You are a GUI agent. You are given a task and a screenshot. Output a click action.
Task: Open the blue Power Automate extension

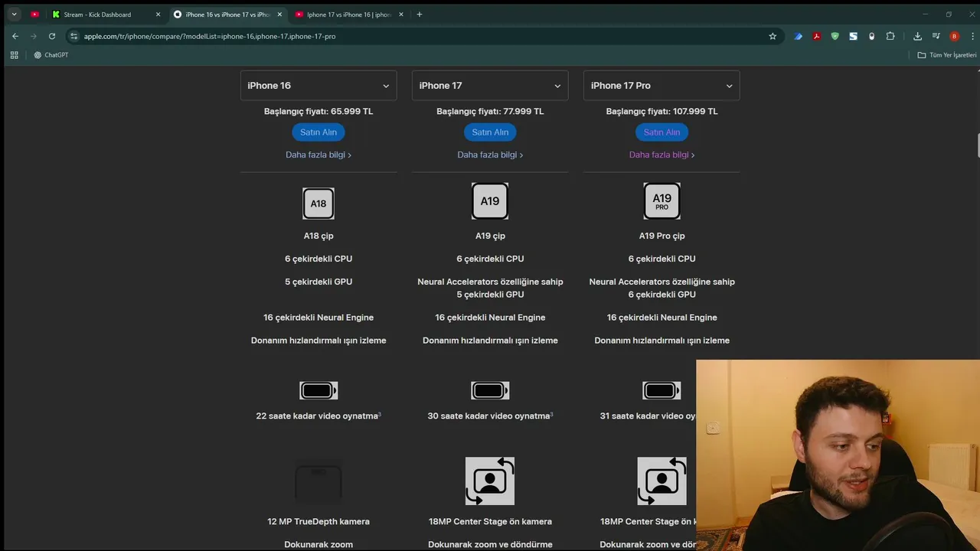799,36
